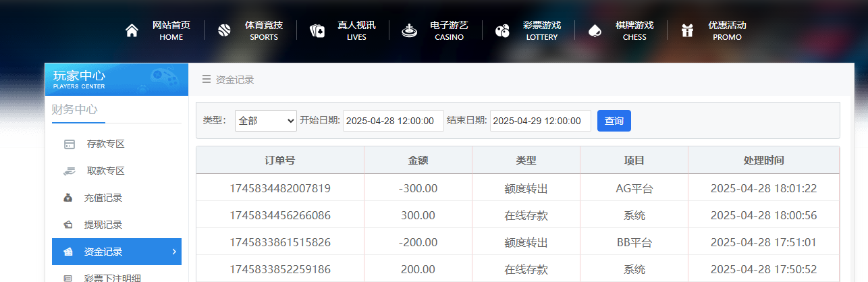Click the sports ball icon
Image resolution: width=868 pixels, height=282 pixels.
225,30
